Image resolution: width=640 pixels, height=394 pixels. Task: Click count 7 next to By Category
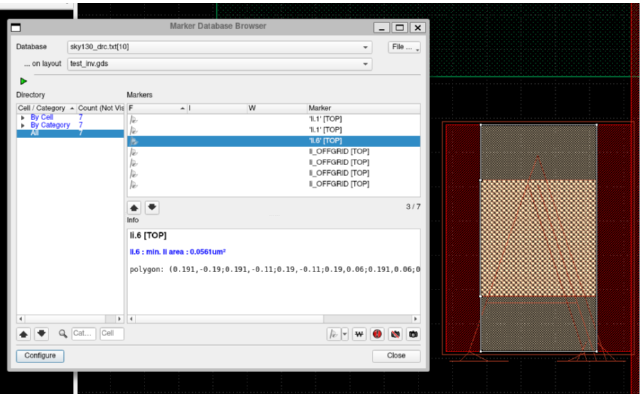81,125
